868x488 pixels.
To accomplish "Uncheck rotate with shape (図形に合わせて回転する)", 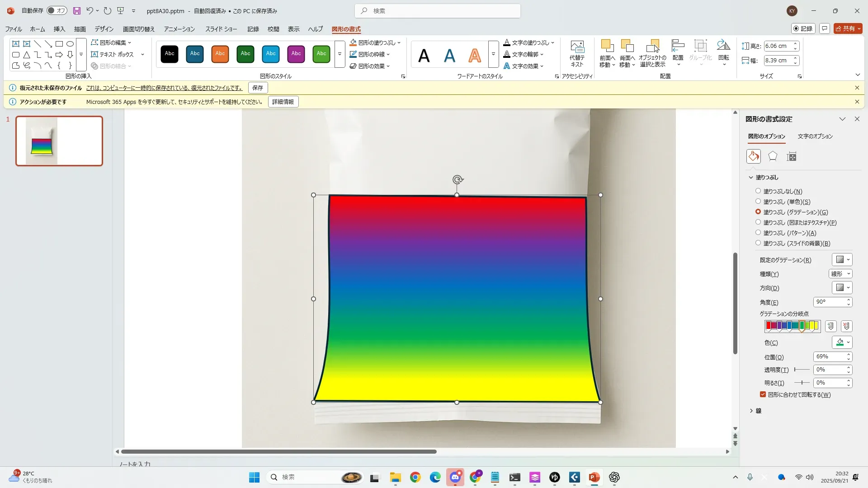I will [763, 394].
